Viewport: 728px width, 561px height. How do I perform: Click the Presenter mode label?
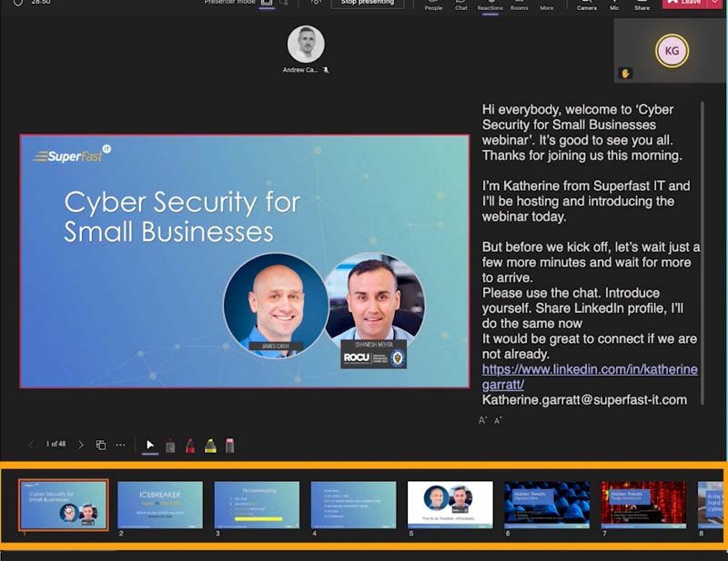coord(229,3)
